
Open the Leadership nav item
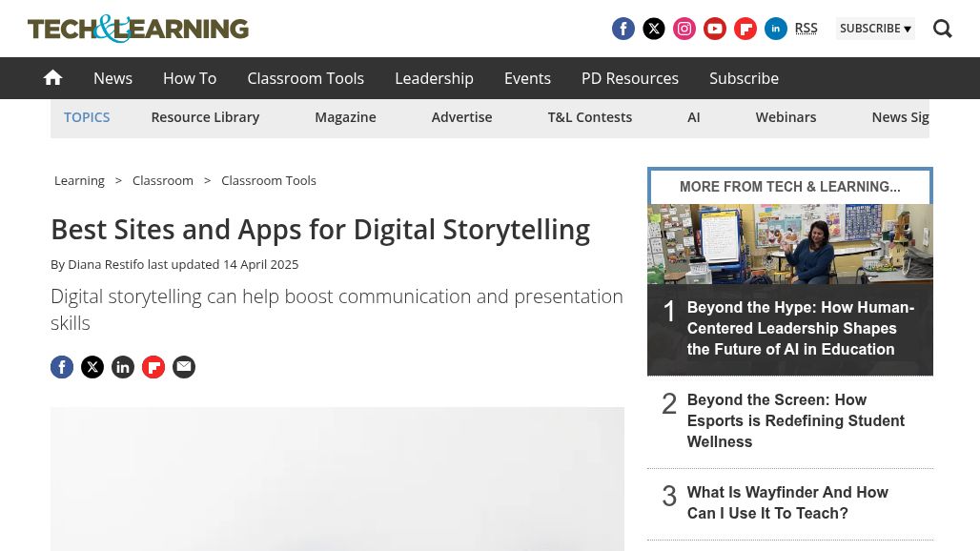[x=434, y=78]
